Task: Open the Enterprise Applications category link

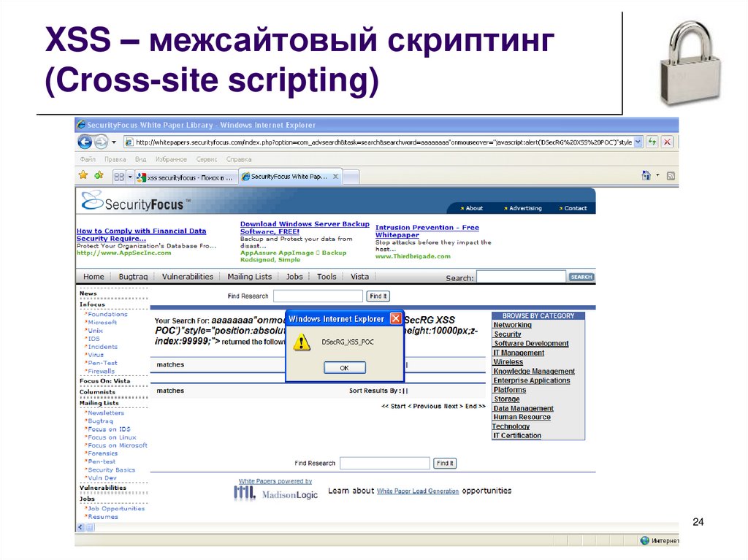Action: coord(532,380)
